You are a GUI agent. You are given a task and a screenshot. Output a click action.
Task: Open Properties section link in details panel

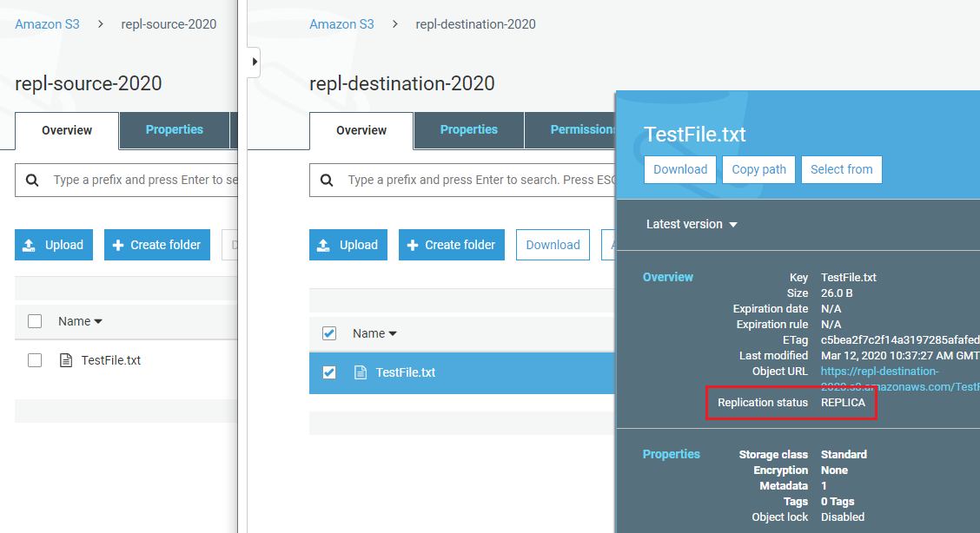click(672, 454)
